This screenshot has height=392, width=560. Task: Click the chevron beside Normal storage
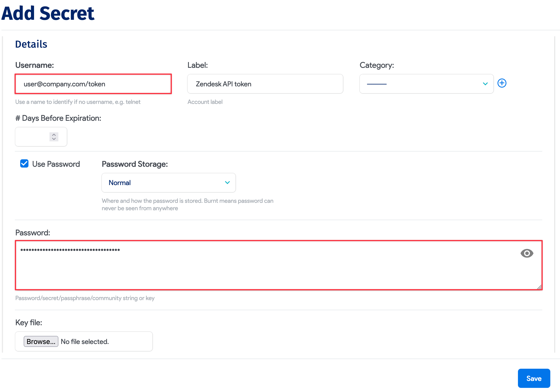[x=227, y=183]
